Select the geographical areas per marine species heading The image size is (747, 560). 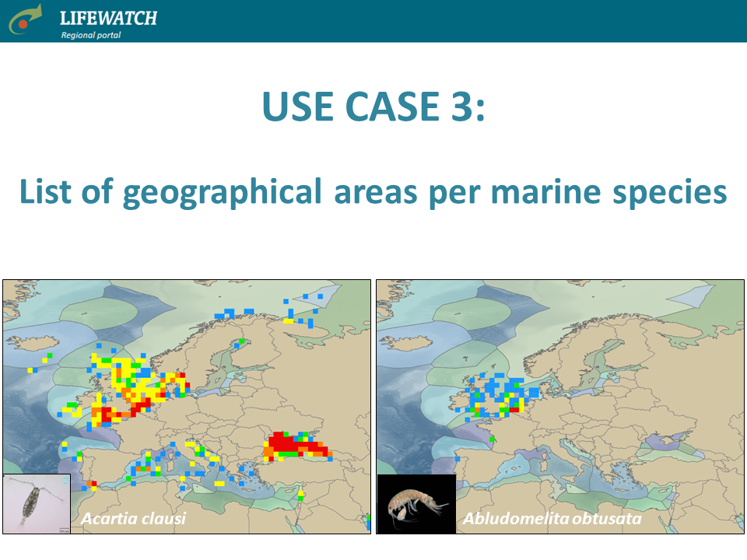pyautogui.click(x=373, y=191)
